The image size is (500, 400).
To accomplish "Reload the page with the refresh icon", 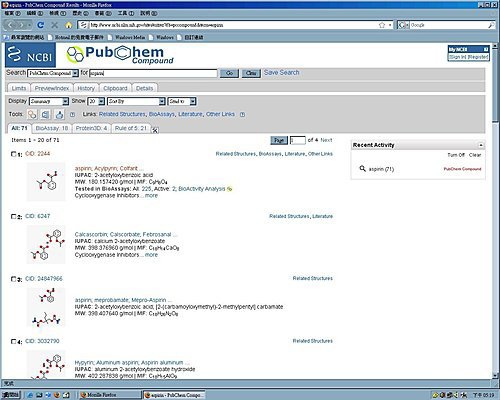I will click(41, 25).
